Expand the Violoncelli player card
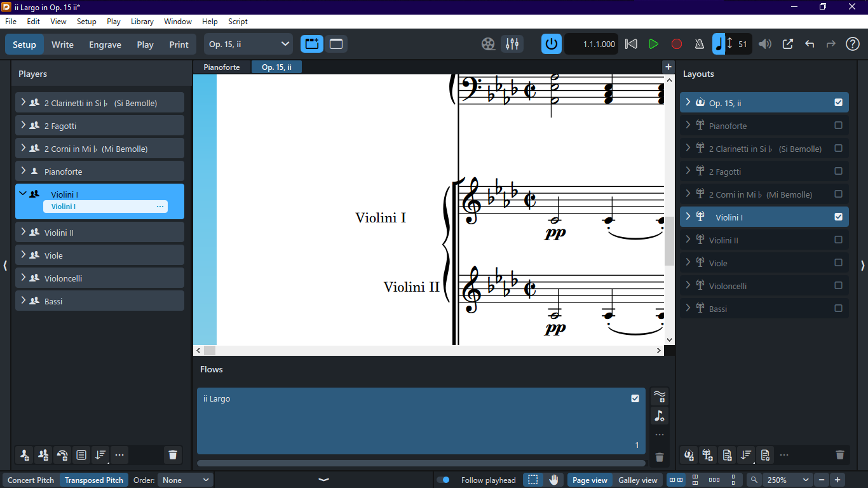This screenshot has height=488, width=868. [24, 278]
